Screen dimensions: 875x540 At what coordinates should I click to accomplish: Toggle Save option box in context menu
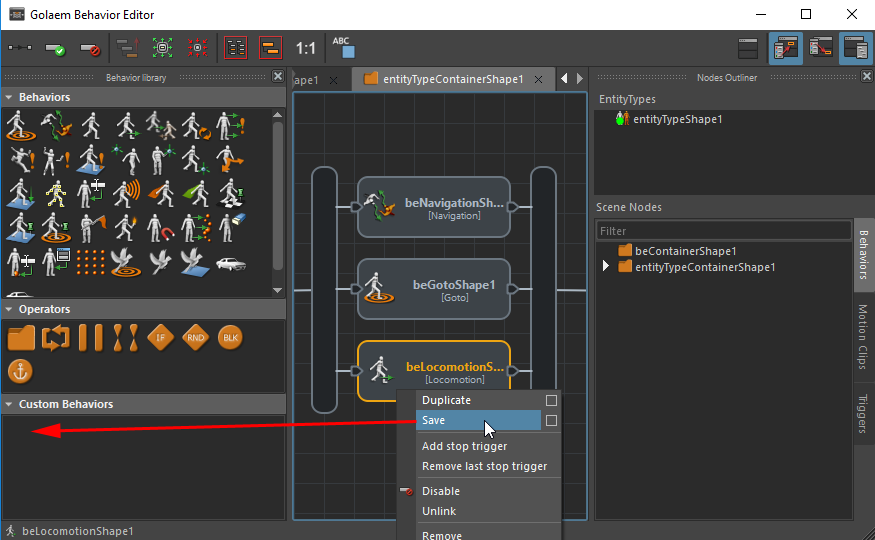(x=551, y=421)
